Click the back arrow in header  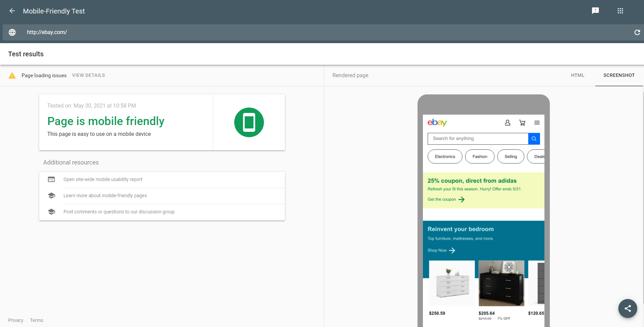pyautogui.click(x=12, y=11)
